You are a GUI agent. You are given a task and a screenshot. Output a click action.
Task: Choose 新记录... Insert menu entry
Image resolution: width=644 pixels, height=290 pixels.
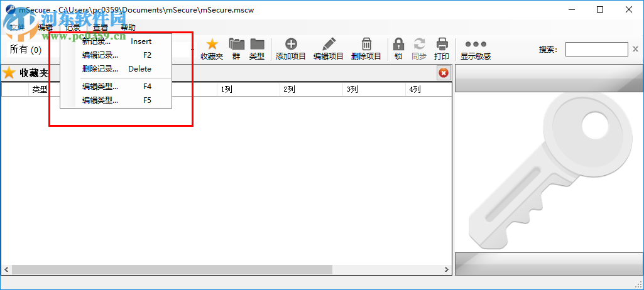[x=116, y=41]
